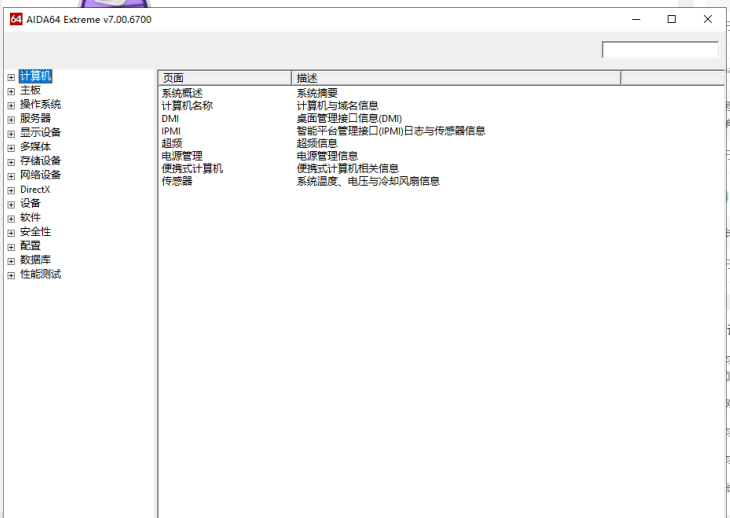Sort list by the 页面 column header
The height and width of the screenshot is (518, 730).
[x=225, y=78]
